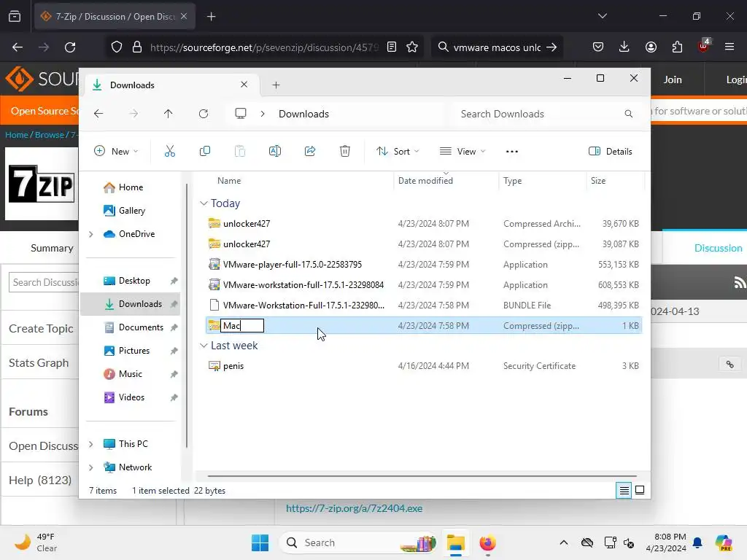Screen dimensions: 747x560
Task: Select the BUNDLE File VMware-Workstation-Full row
Action: [424, 306]
